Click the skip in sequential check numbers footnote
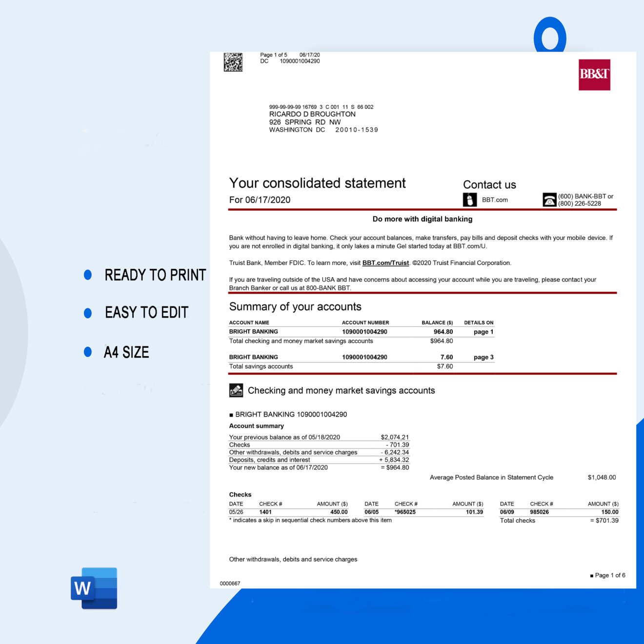This screenshot has height=644, width=644. pyautogui.click(x=310, y=520)
